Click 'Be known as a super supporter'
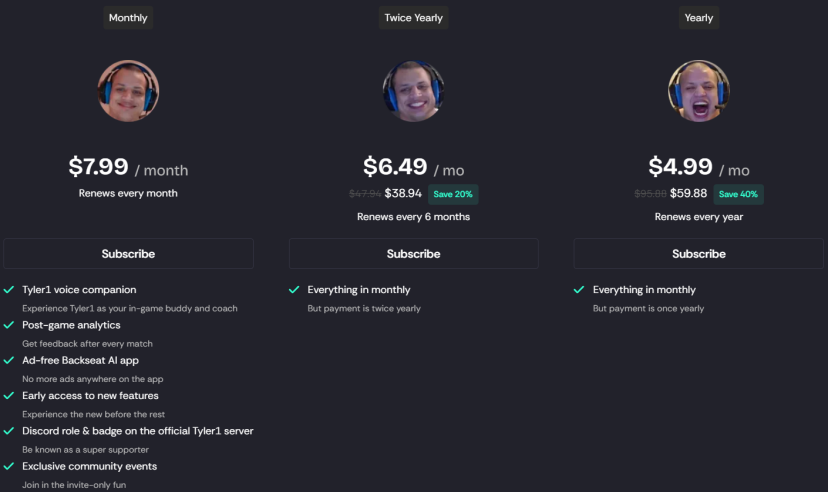The height and width of the screenshot is (492, 828). click(86, 450)
